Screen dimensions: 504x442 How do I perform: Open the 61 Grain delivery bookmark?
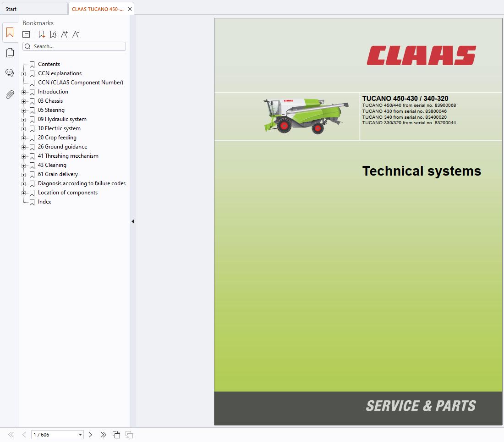click(x=58, y=174)
